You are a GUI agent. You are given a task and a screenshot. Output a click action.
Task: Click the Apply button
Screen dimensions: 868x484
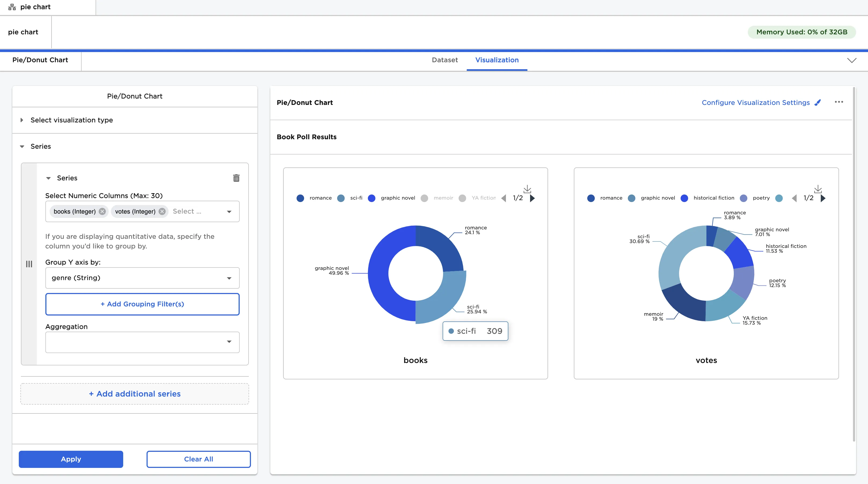[71, 459]
